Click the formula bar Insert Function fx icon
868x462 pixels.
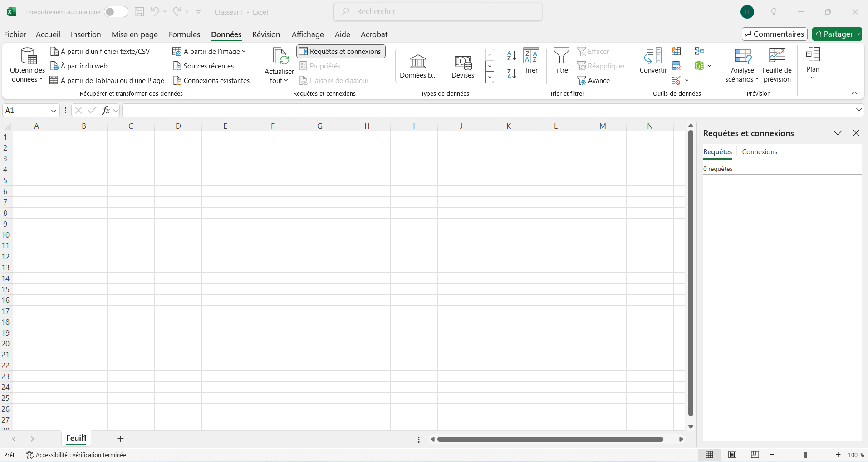click(x=106, y=110)
